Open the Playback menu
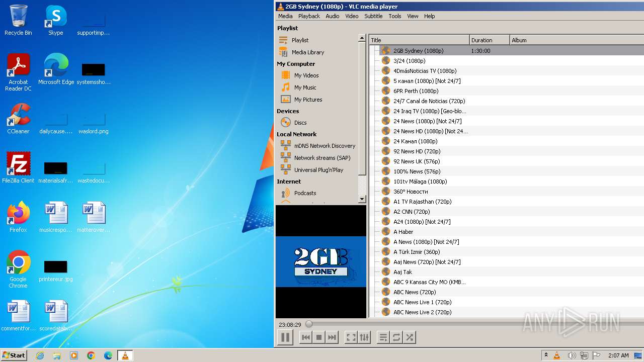This screenshot has height=362, width=644. pos(309,16)
